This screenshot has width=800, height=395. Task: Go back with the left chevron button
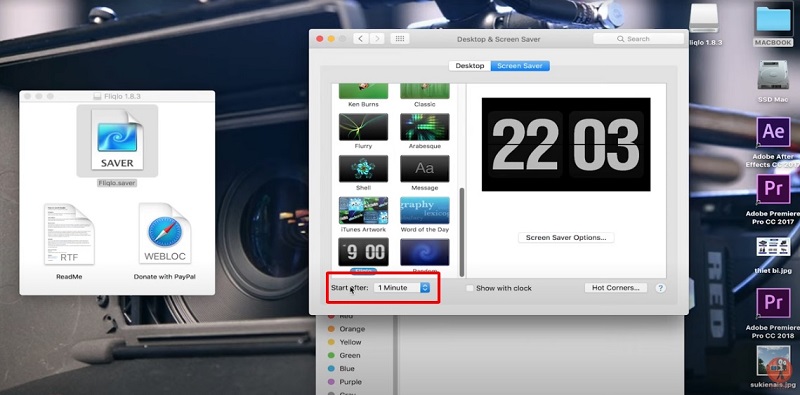pos(361,39)
